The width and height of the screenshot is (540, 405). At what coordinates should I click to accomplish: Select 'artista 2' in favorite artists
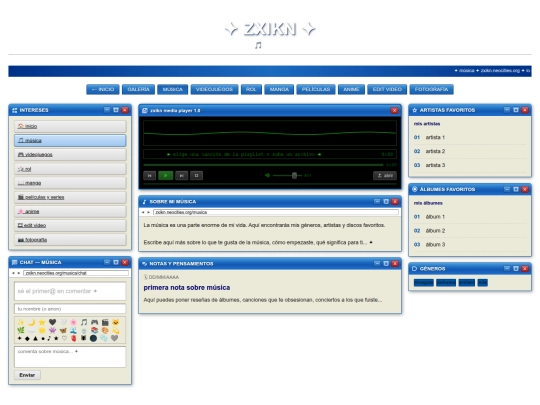[470, 151]
